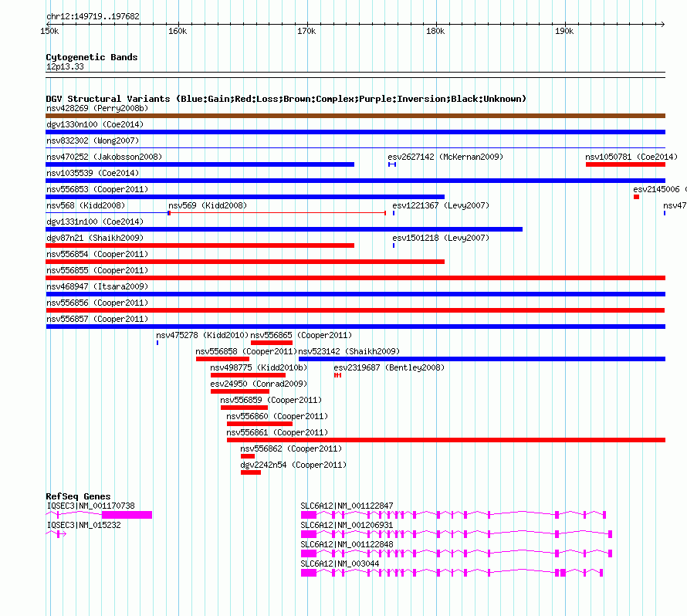Image resolution: width=687 pixels, height=616 pixels.
Task: Click the nsv468947 (Itsara2009) blue bar
Action: click(x=355, y=294)
